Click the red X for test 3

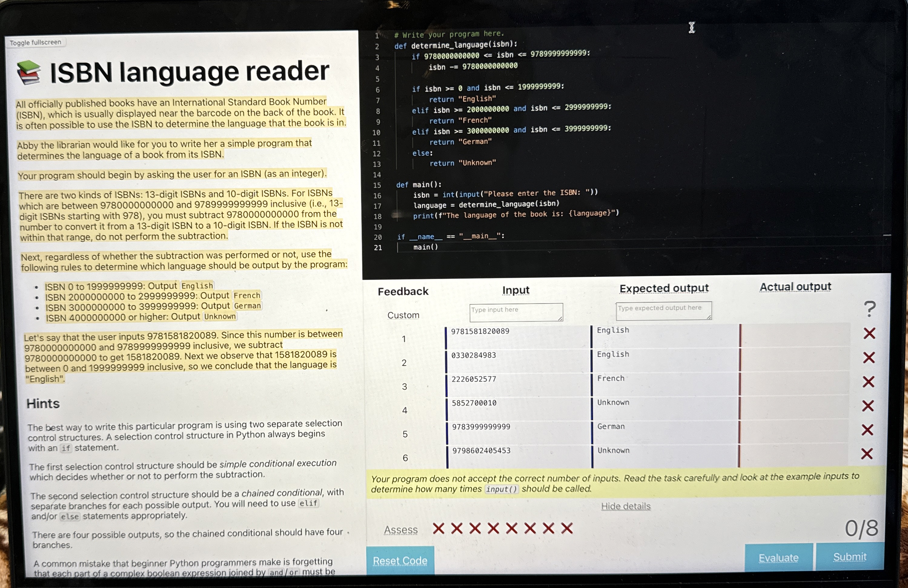point(868,382)
